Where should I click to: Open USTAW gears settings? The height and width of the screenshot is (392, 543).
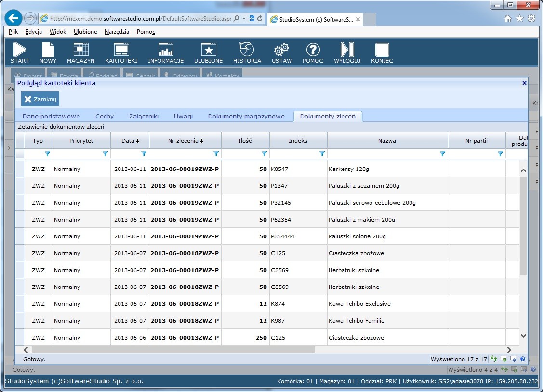coord(281,50)
